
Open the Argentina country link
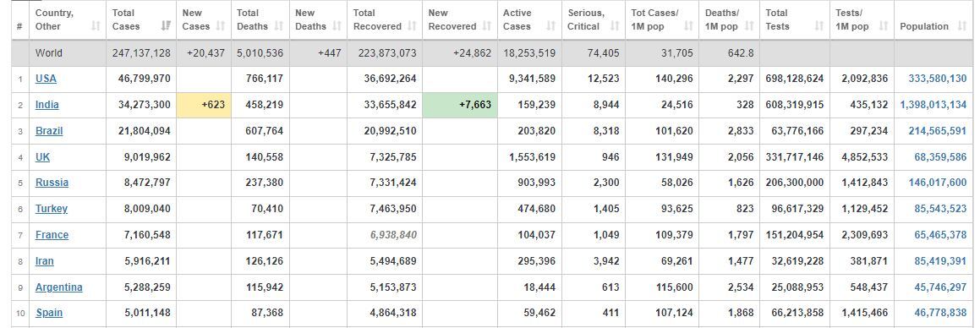58,287
